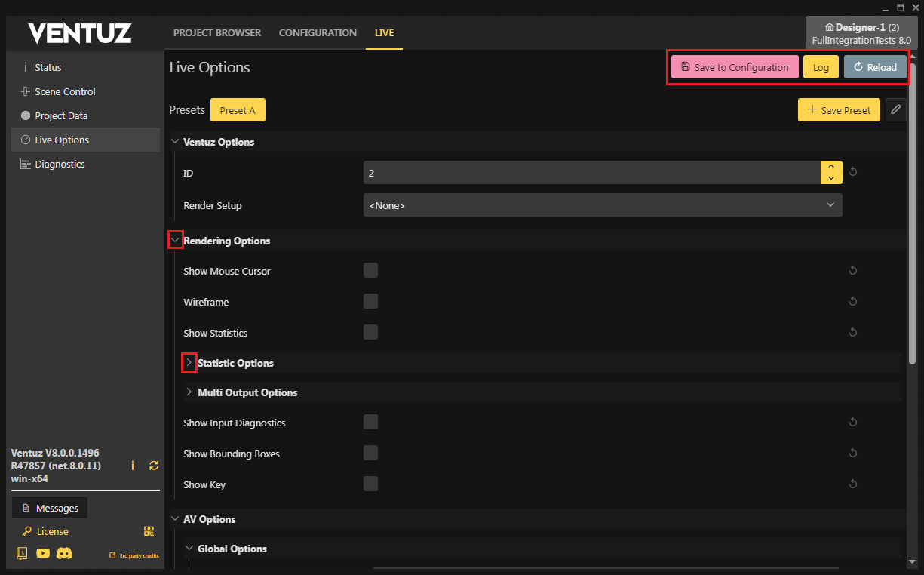Reset the Wireframe option to default
This screenshot has height=575, width=924.
coord(852,302)
